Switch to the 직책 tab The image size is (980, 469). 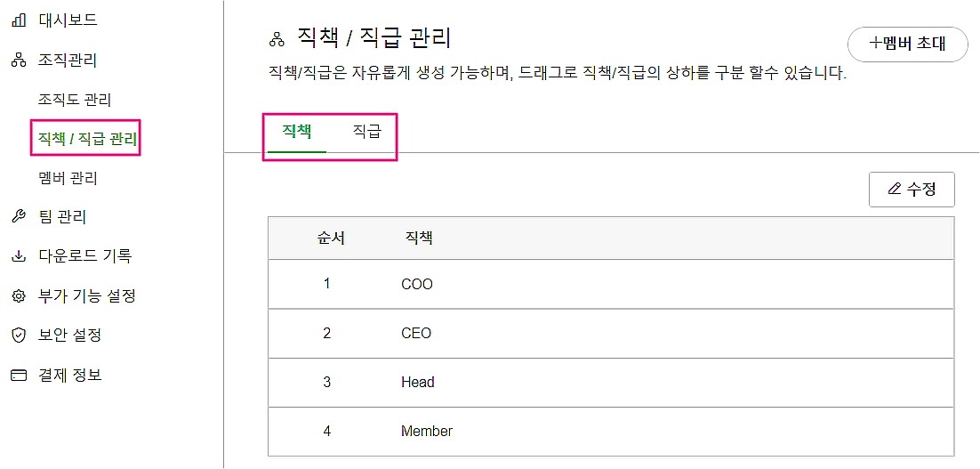coord(296,133)
